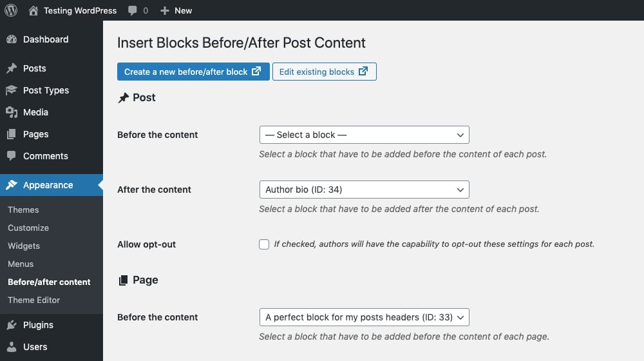Click the Dashboard gauge icon
Image resolution: width=644 pixels, height=361 pixels.
tap(11, 39)
